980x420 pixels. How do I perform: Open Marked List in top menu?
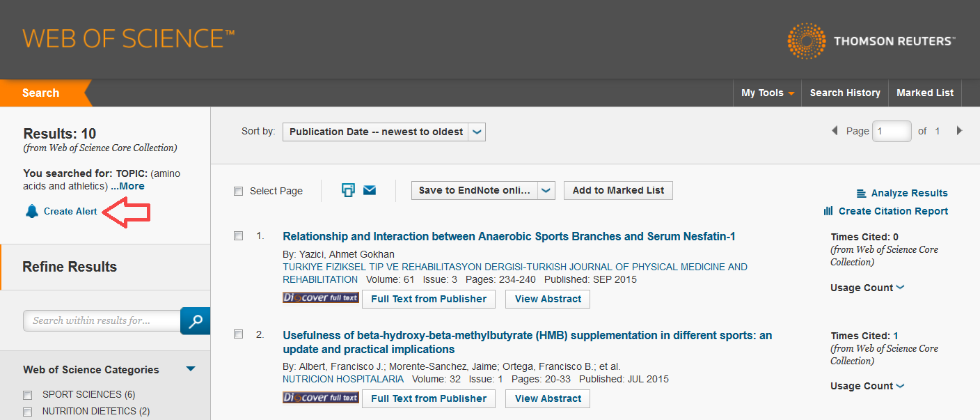pyautogui.click(x=925, y=93)
